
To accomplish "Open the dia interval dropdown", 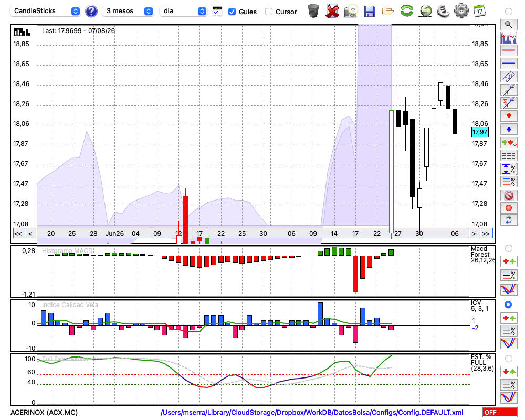I will (183, 11).
